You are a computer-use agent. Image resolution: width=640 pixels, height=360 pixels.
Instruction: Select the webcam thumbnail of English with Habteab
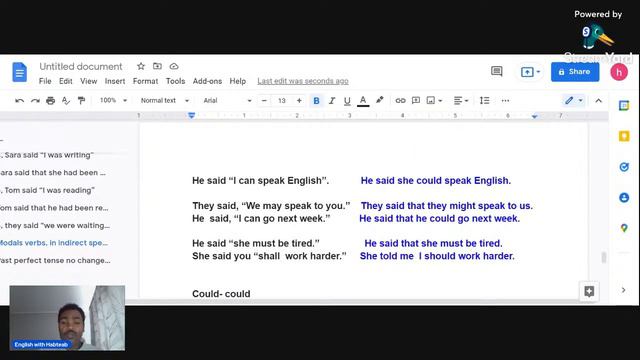coord(67,318)
